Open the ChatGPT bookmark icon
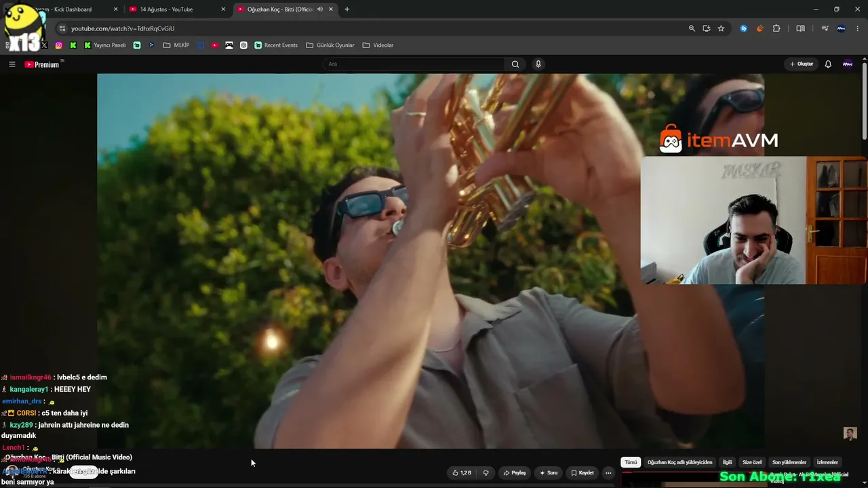The image size is (868, 488). pyautogui.click(x=243, y=45)
